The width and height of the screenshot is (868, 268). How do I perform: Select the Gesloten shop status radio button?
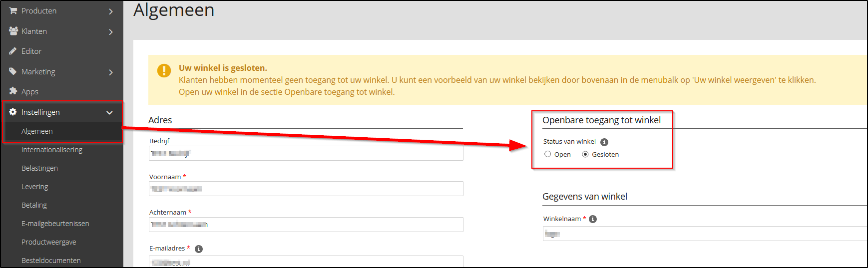(585, 154)
